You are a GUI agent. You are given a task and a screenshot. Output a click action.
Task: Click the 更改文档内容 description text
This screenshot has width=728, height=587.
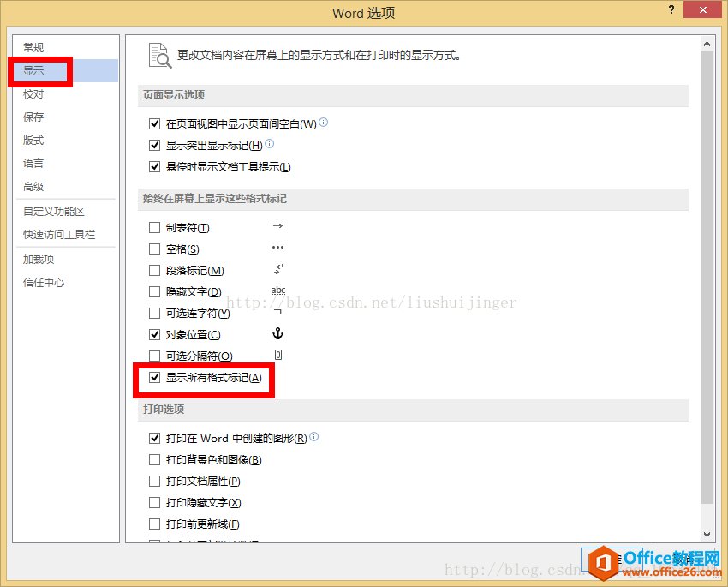point(319,55)
